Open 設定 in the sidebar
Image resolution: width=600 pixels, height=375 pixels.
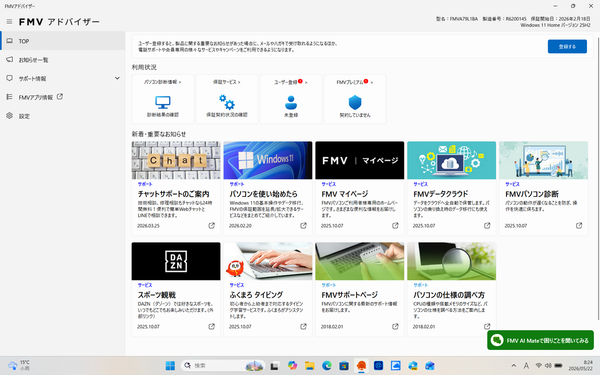point(63,116)
